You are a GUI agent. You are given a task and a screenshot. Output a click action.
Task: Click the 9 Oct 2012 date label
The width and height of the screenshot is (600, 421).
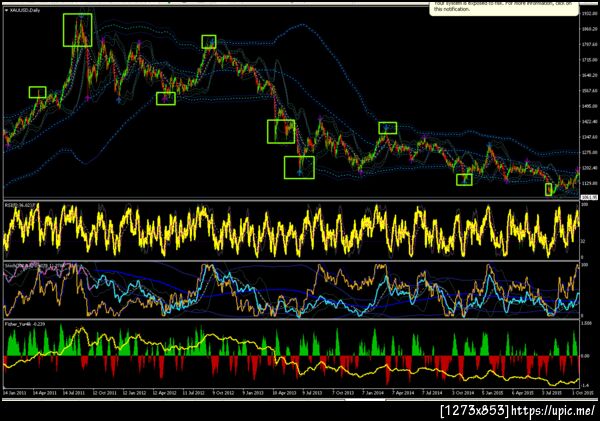coord(223,393)
